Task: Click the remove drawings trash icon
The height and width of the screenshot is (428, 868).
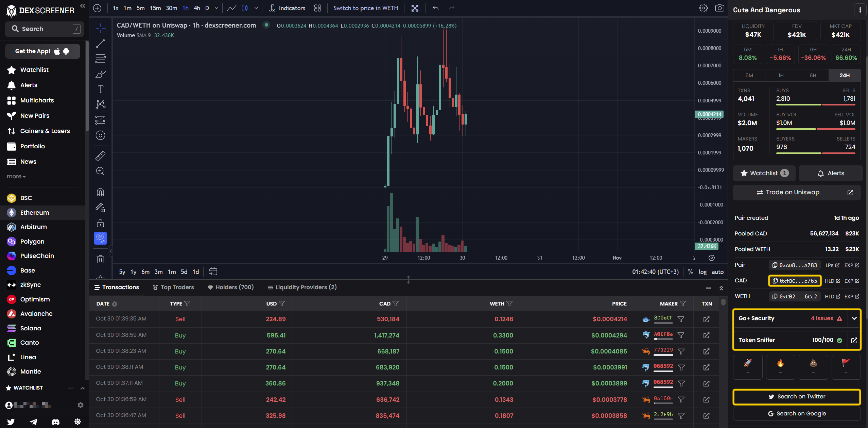Action: pyautogui.click(x=100, y=259)
